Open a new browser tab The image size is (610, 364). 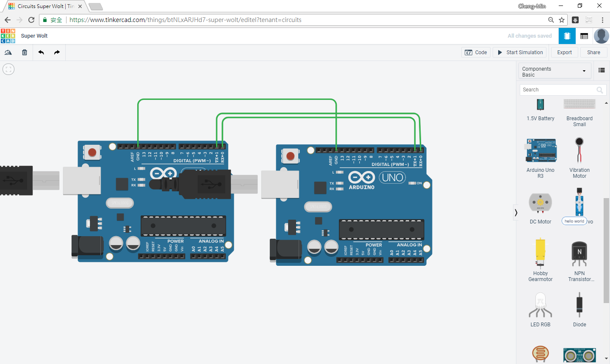coord(96,7)
